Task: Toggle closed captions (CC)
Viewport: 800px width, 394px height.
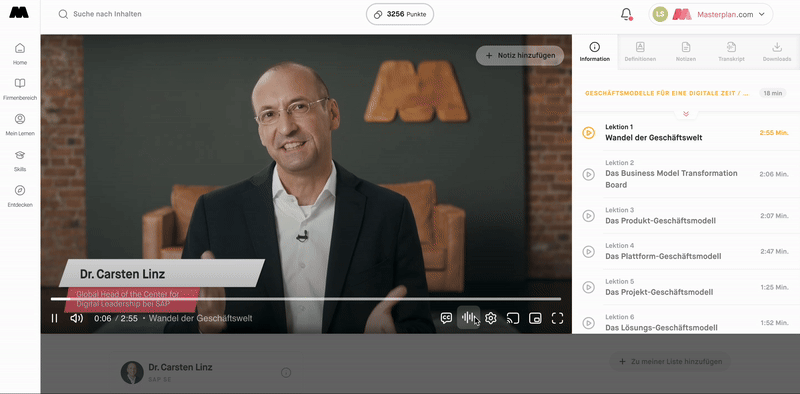Action: tap(446, 318)
